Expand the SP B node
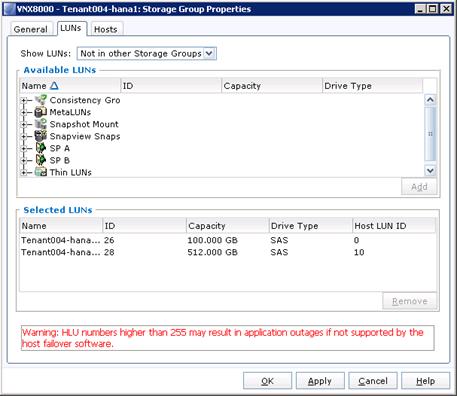Image resolution: width=457 pixels, height=396 pixels. tap(24, 160)
